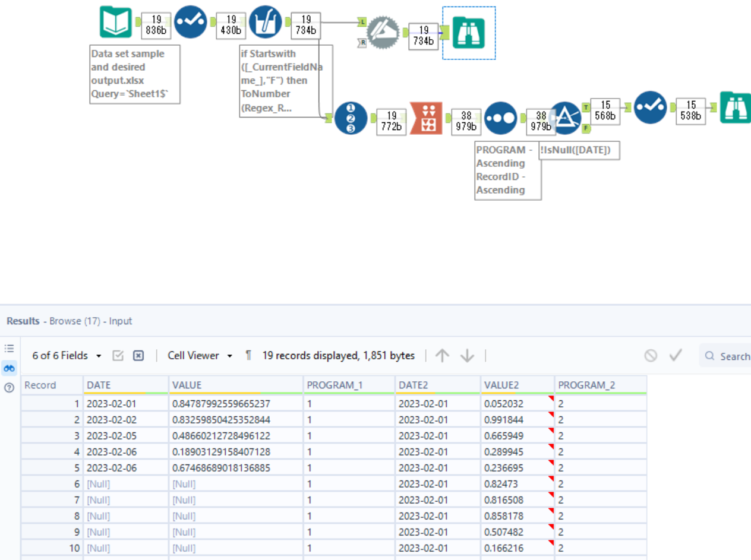This screenshot has width=751, height=560.
Task: Open the Input Data tool on the canvas
Action: [x=117, y=22]
